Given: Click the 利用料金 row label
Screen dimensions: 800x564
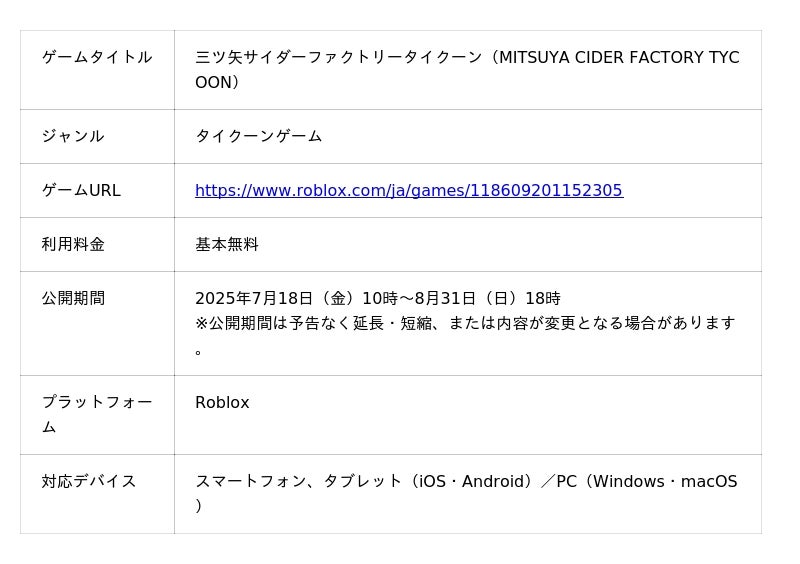Looking at the screenshot, I should (73, 244).
